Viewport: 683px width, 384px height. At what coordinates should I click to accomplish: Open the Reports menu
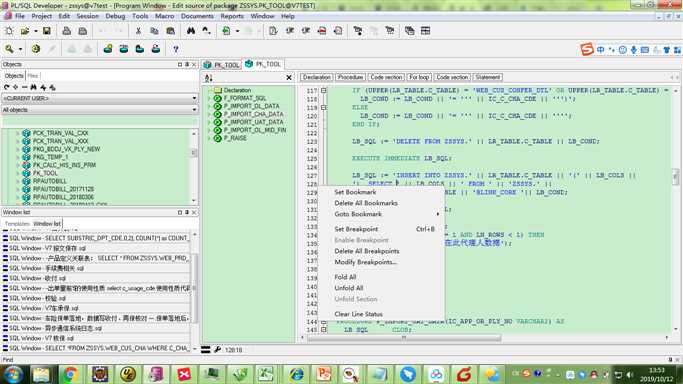(x=232, y=16)
